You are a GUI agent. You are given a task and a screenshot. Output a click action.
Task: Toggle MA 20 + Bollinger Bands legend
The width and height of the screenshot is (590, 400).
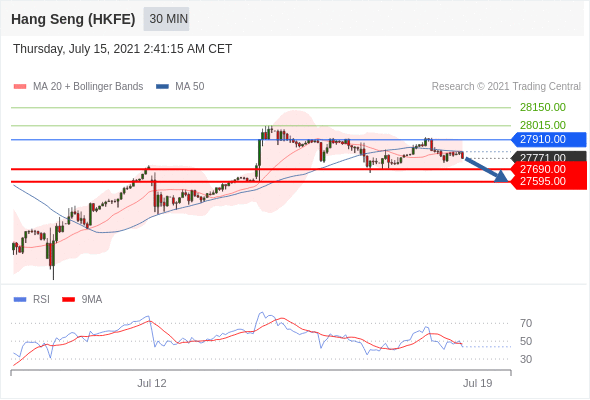(x=78, y=87)
